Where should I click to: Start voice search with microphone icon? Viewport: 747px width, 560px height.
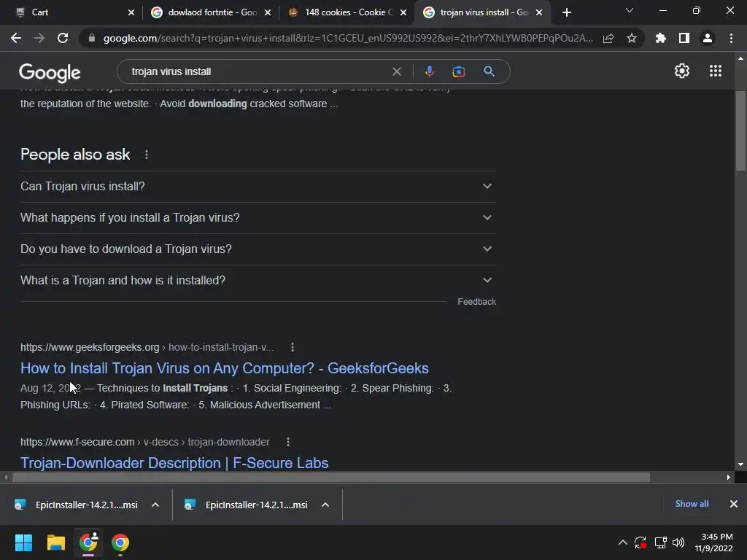[x=429, y=71]
